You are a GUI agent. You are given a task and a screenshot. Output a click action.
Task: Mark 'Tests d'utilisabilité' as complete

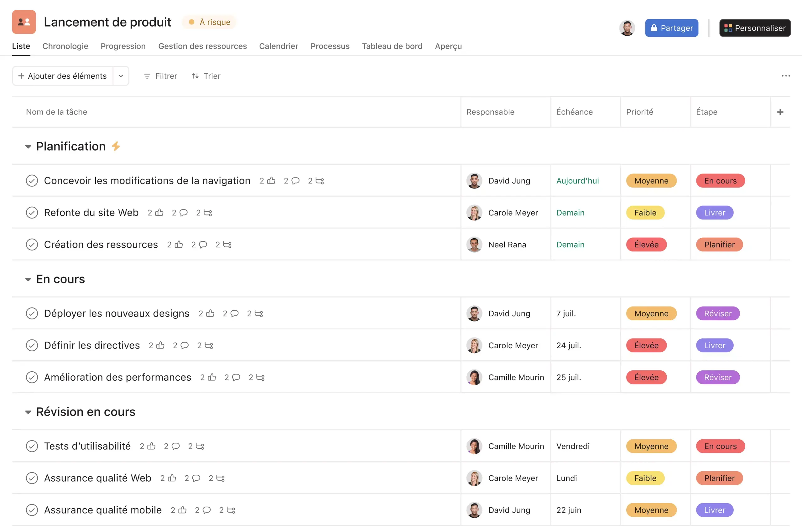32,446
